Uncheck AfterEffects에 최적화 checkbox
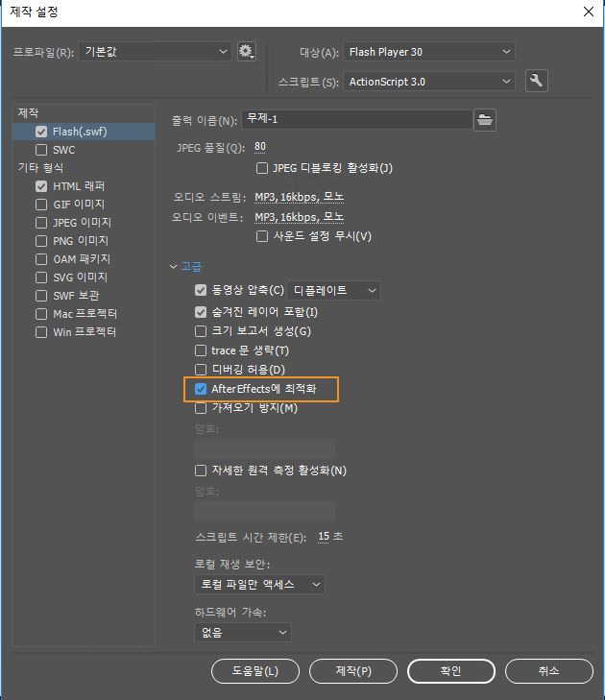Image resolution: width=605 pixels, height=700 pixels. pos(201,389)
